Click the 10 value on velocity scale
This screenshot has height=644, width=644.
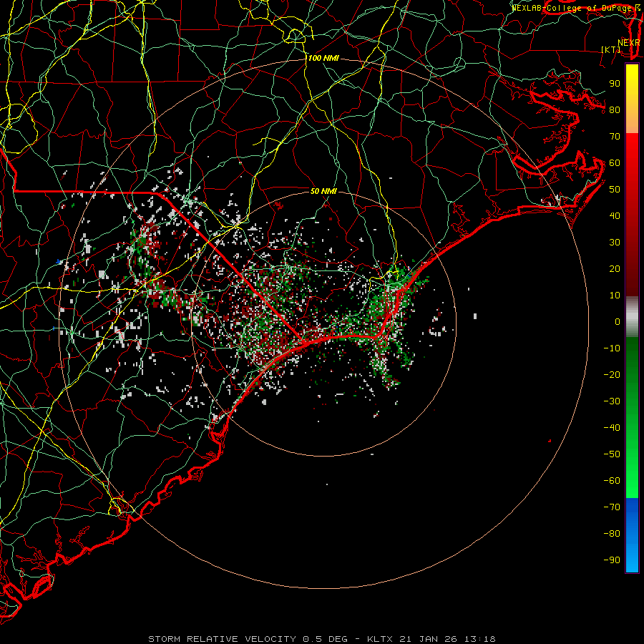pyautogui.click(x=615, y=296)
